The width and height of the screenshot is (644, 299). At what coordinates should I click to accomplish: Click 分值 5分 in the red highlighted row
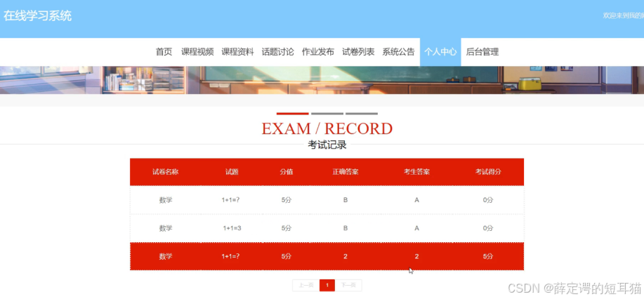click(287, 256)
